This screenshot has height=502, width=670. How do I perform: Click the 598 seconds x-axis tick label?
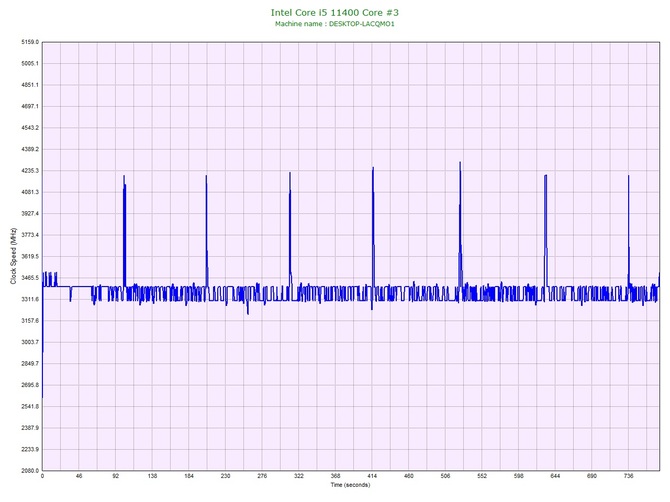click(519, 476)
